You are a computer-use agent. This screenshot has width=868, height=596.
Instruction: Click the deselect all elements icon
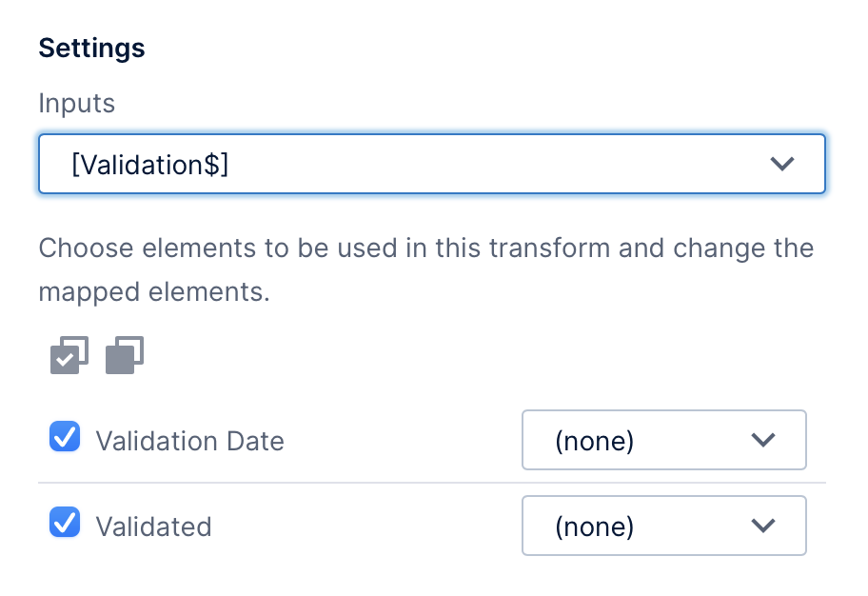125,355
